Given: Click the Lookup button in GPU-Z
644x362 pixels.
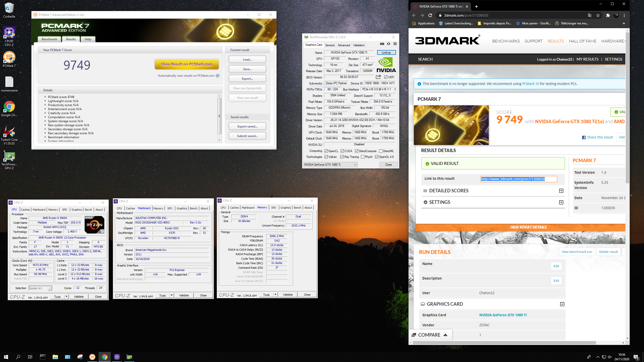Looking at the screenshot, I should click(386, 53).
